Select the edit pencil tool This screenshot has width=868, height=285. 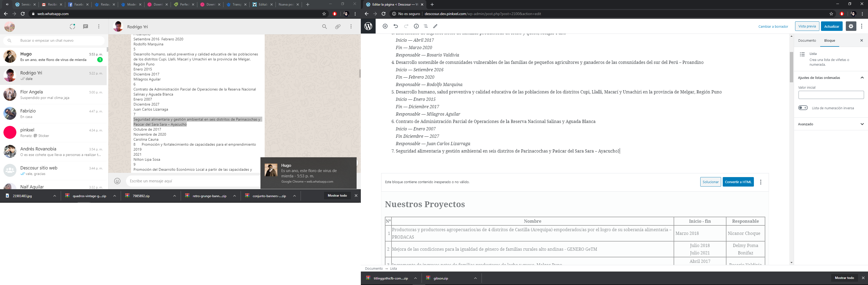(x=435, y=26)
